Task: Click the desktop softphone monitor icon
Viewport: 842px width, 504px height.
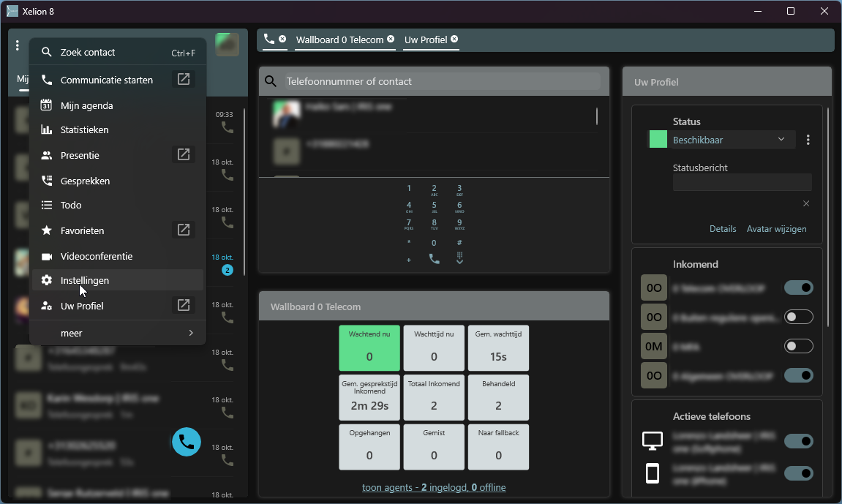Action: point(653,440)
